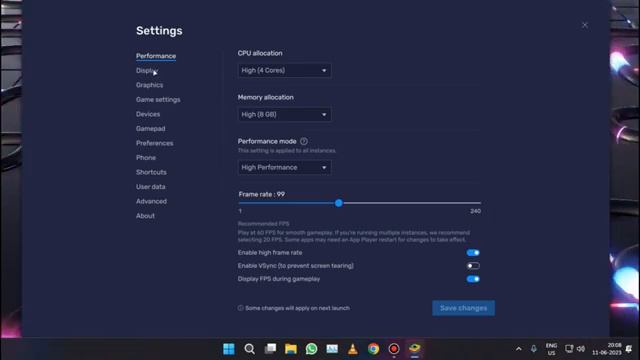Open the Devices settings tab
640x360 pixels.
click(148, 114)
